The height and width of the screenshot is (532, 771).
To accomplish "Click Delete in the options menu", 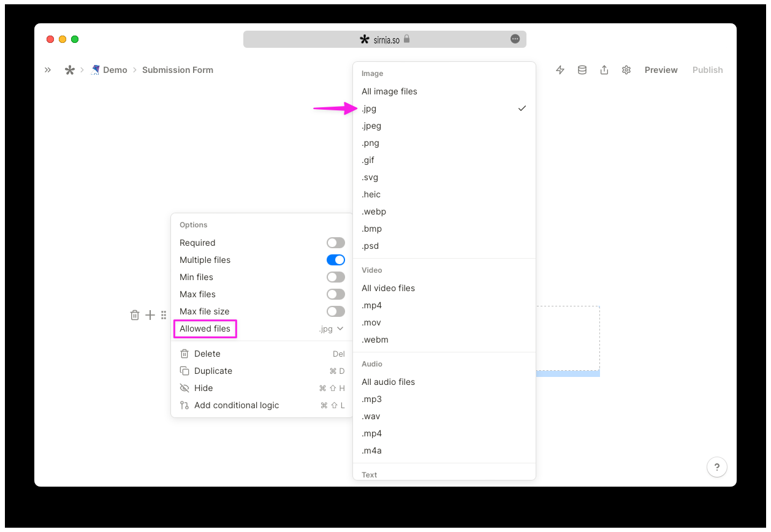I will (262, 354).
